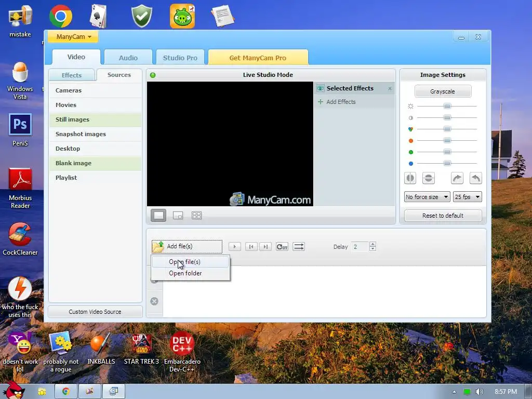The height and width of the screenshot is (399, 532).
Task: Switch to the Effects sub-tab
Action: [72, 75]
